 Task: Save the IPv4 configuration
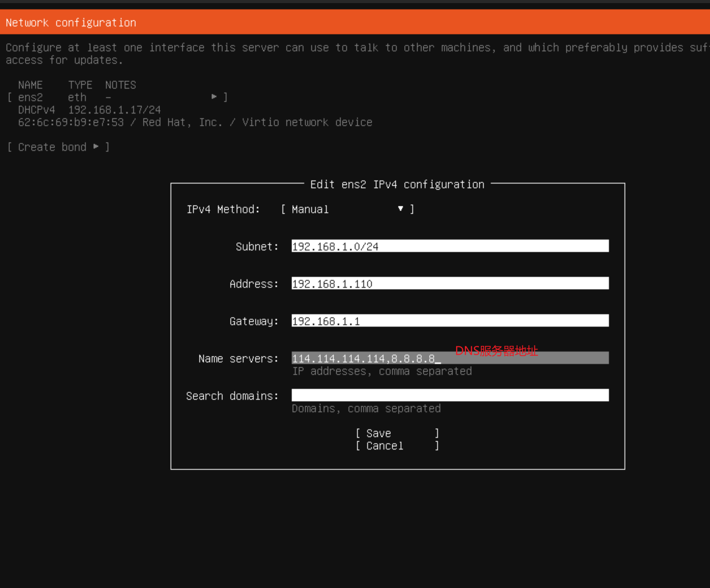(397, 433)
